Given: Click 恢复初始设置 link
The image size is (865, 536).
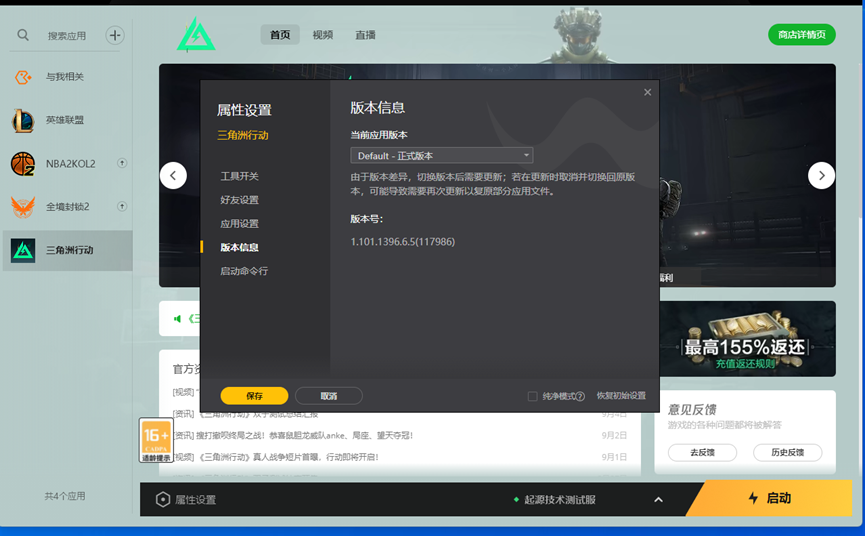Looking at the screenshot, I should [621, 395].
